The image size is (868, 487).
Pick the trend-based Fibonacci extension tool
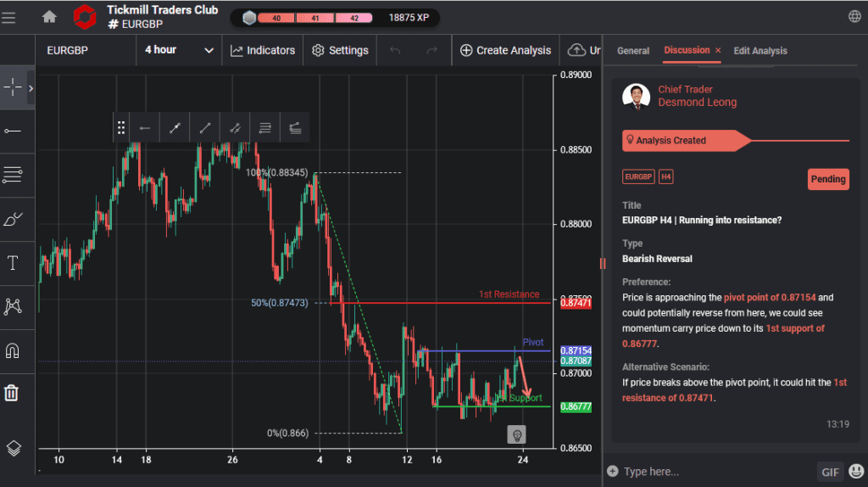point(295,128)
